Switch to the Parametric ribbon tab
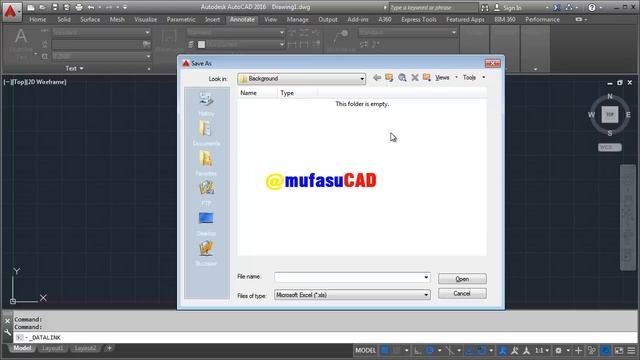 click(x=181, y=20)
